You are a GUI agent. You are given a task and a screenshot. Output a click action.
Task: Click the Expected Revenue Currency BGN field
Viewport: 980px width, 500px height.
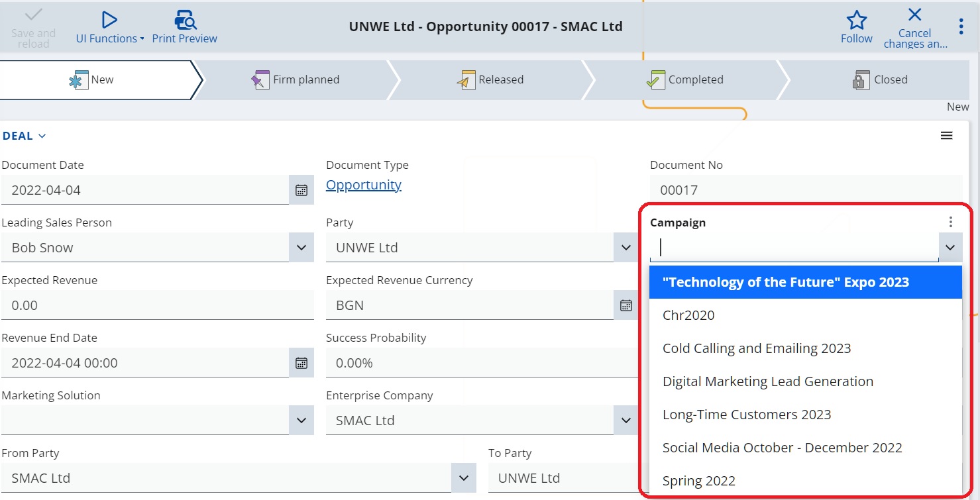click(470, 305)
